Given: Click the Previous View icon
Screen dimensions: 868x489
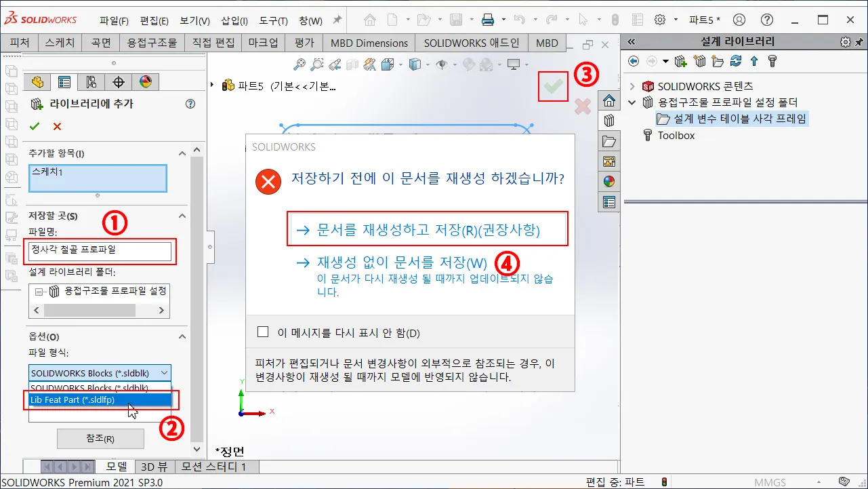Looking at the screenshot, I should tap(334, 64).
